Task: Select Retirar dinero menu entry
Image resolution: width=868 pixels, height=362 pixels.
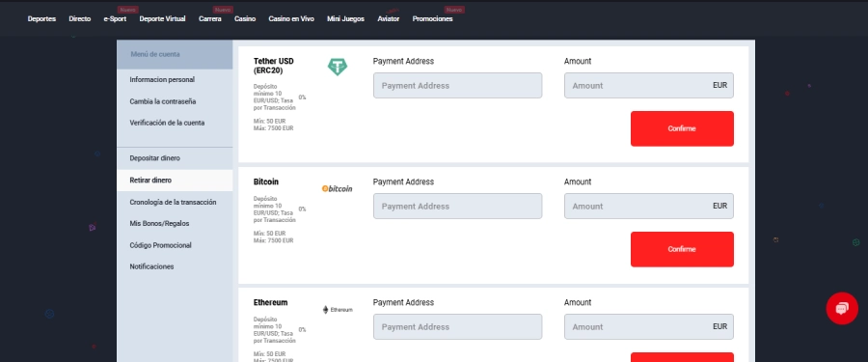Action: pyautogui.click(x=175, y=181)
